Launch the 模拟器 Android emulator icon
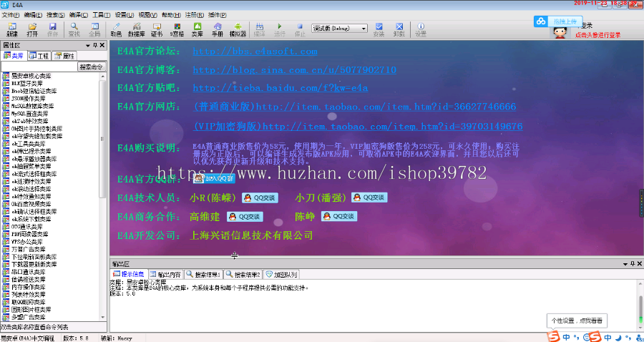This screenshot has height=342, width=644. click(236, 29)
